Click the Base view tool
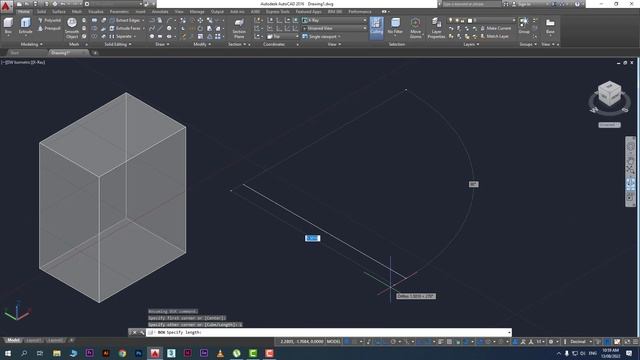The height and width of the screenshot is (360, 640). point(550,26)
